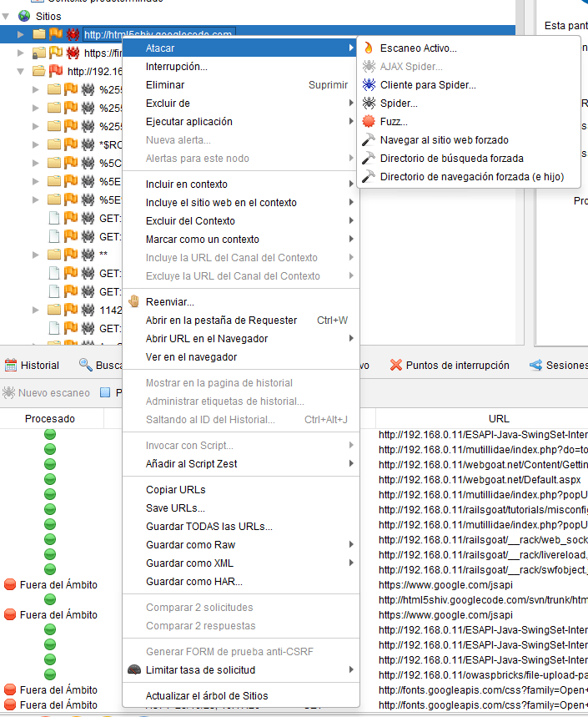This screenshot has height=717, width=588.
Task: Click the flame icon for Escaneo Activo
Action: [369, 48]
